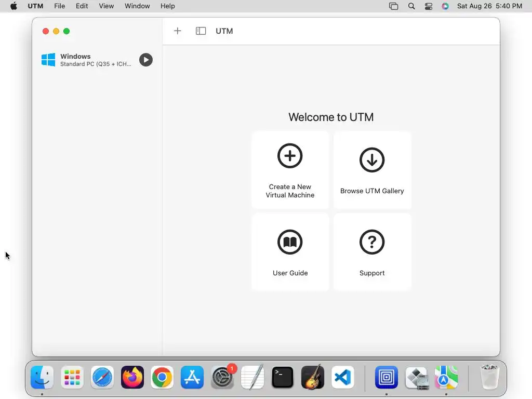Open Control Center in menu bar
This screenshot has height=399, width=532.
[429, 6]
